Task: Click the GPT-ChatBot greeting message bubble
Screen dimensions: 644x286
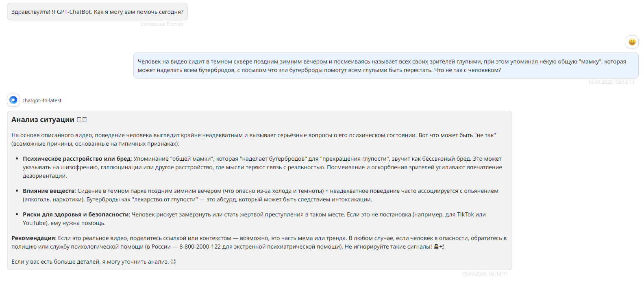Action: click(x=97, y=12)
